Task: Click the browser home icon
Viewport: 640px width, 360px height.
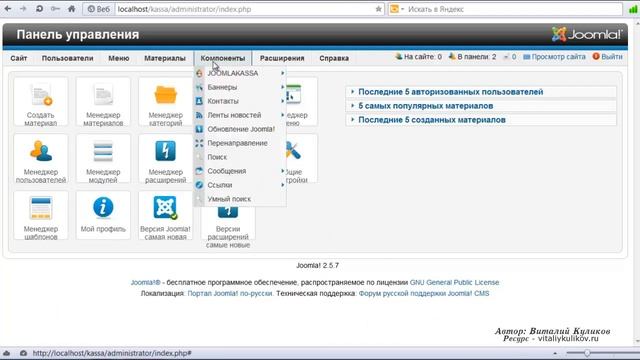Action: tap(71, 9)
